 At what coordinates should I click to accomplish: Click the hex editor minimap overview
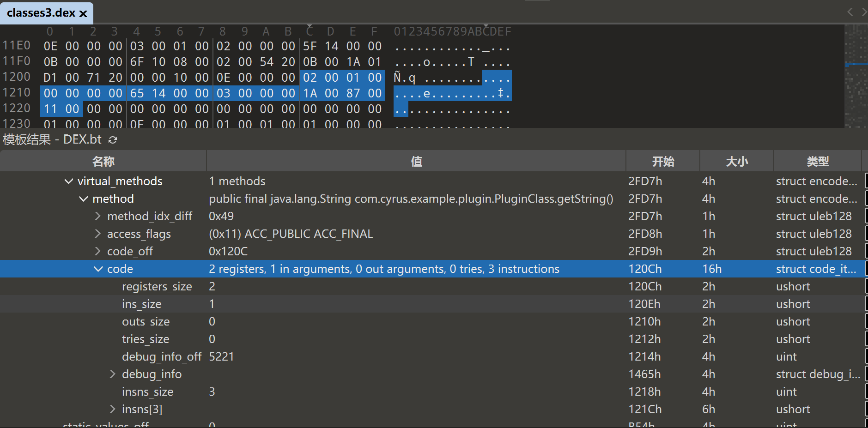(856, 76)
